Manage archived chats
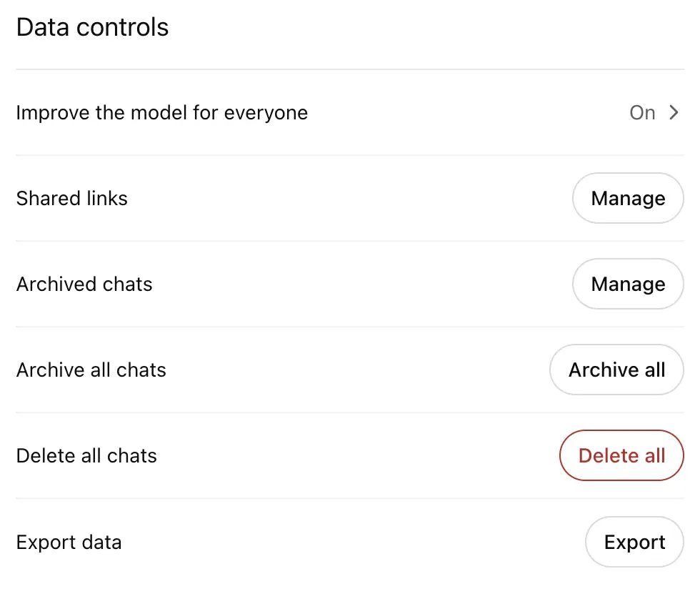Image resolution: width=700 pixels, height=589 pixels. point(628,284)
